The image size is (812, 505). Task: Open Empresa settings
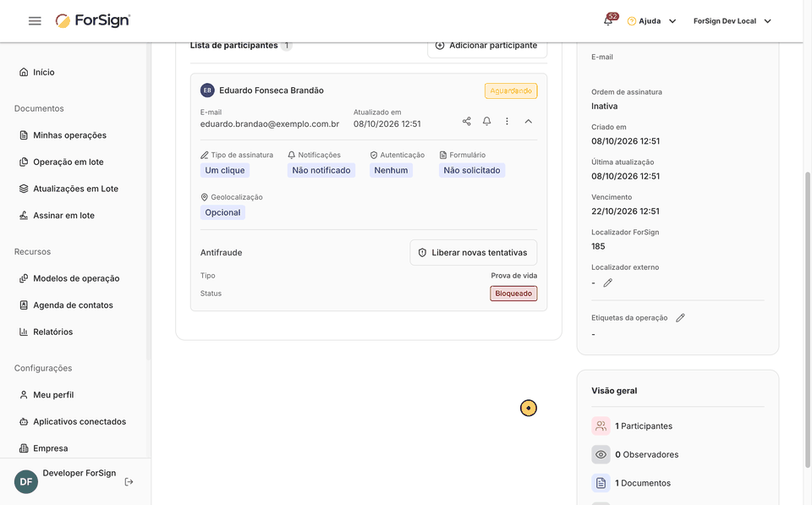(43, 448)
